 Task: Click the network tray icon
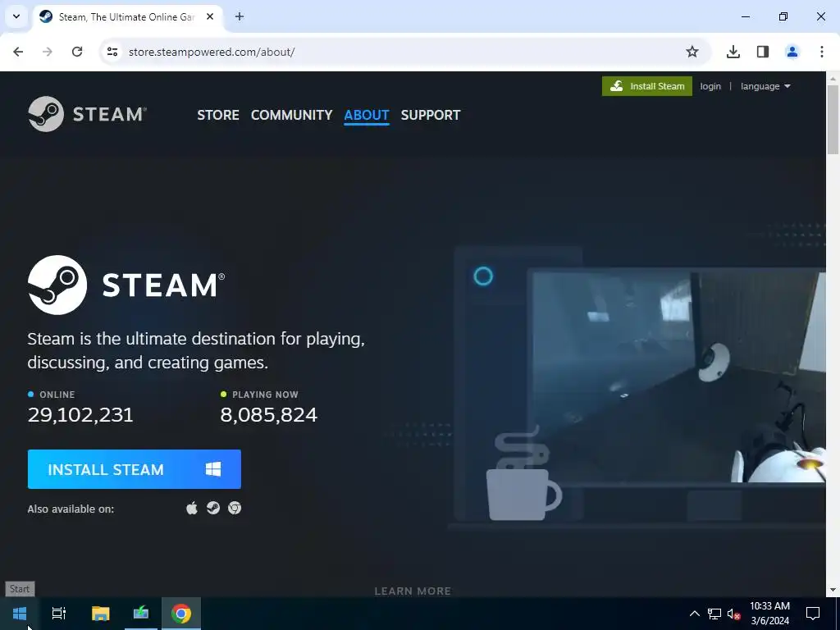(x=714, y=614)
